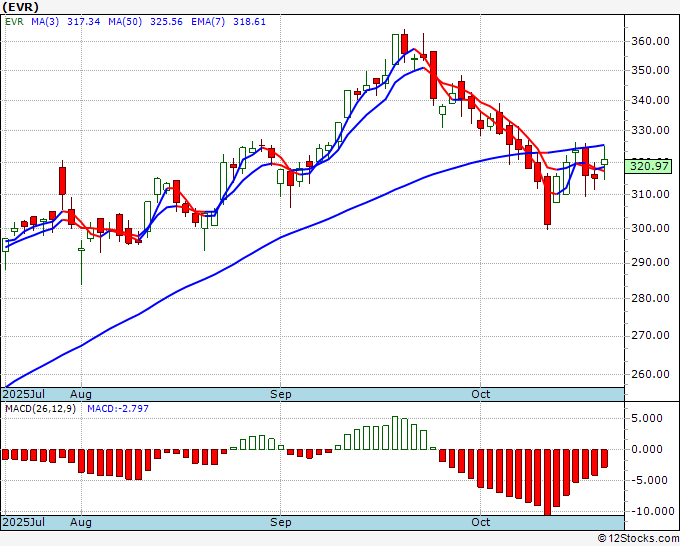The height and width of the screenshot is (546, 680).
Task: Click the 310.00 price axis label
Action: [x=651, y=194]
